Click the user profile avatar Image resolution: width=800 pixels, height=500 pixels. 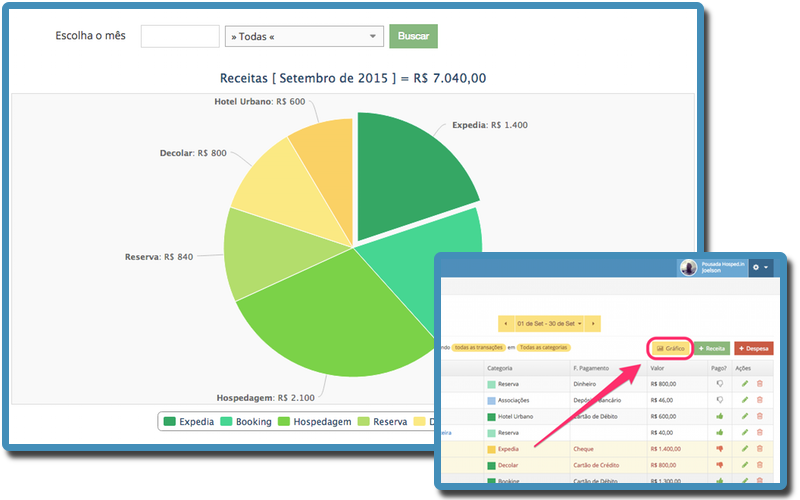tap(688, 268)
